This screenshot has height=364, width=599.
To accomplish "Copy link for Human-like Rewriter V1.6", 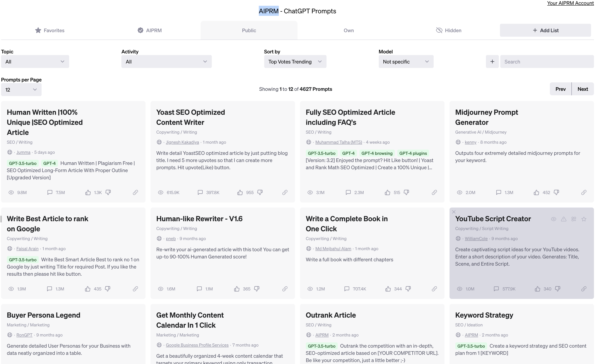I will (285, 289).
